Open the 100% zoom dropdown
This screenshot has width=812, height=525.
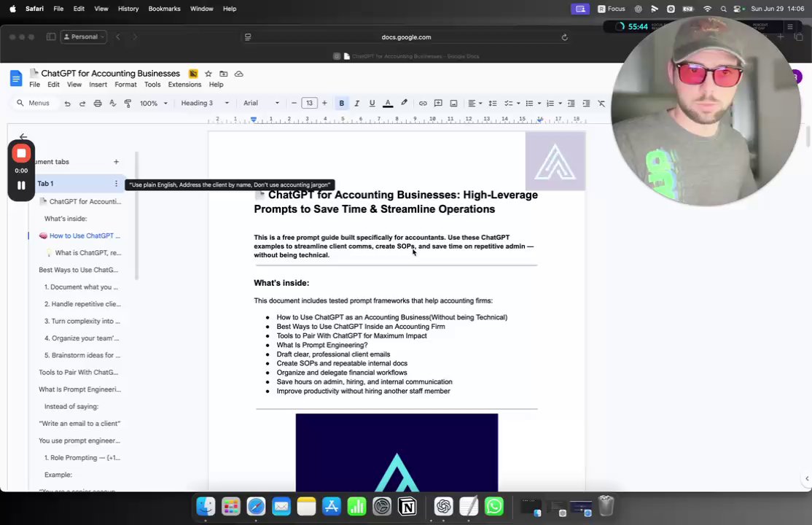coord(153,103)
